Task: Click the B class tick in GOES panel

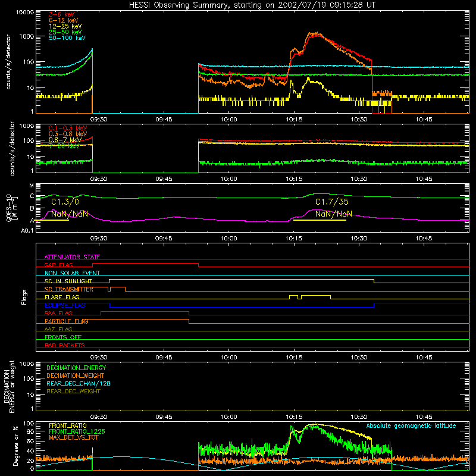Action: click(32, 209)
